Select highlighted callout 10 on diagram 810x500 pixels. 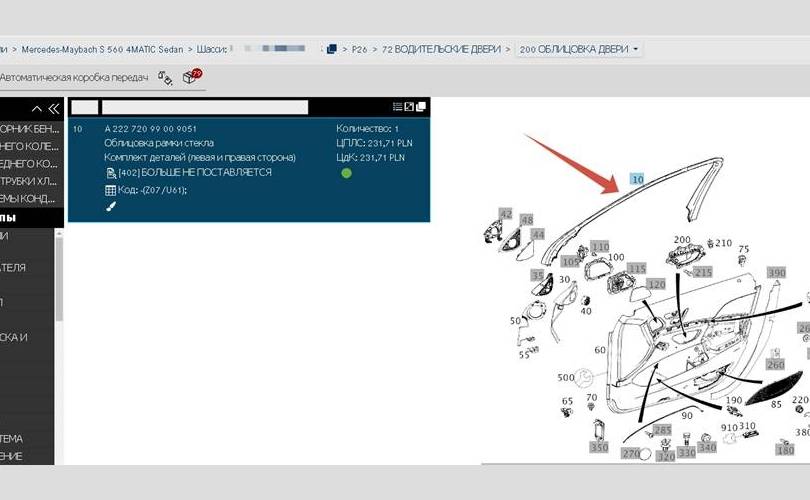pos(637,178)
